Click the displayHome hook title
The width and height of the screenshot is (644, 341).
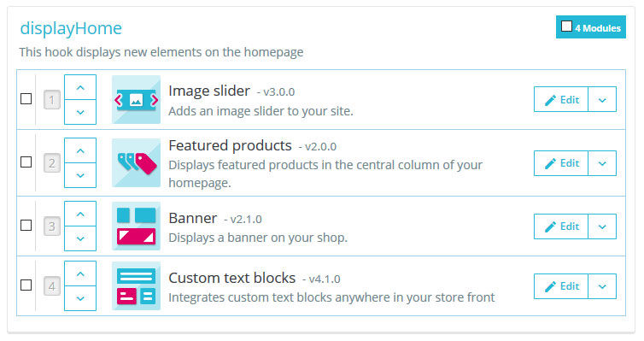(x=71, y=28)
